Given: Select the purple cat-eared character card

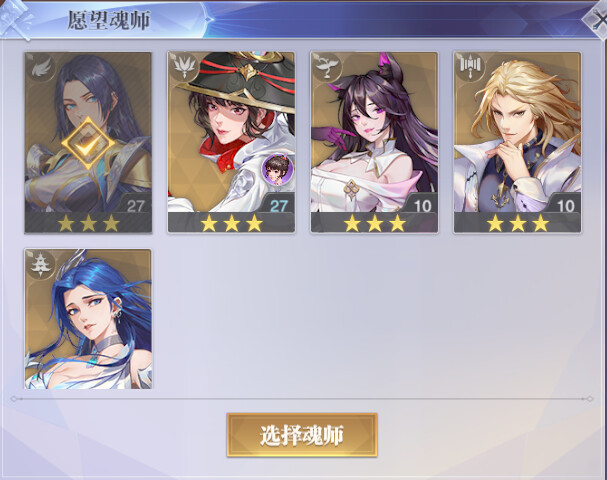Looking at the screenshot, I should [x=374, y=142].
